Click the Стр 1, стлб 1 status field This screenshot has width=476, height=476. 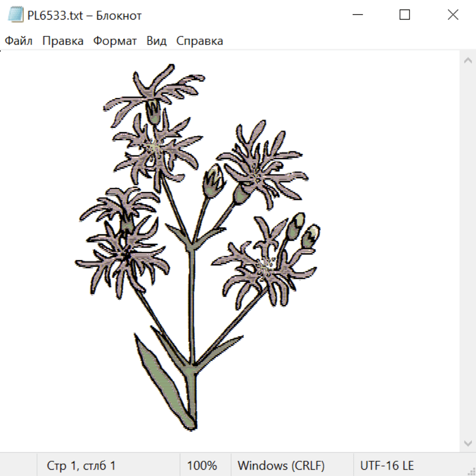pos(81,465)
